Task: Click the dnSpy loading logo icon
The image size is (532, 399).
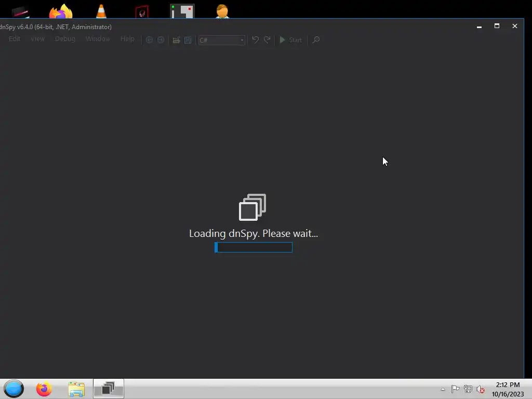Action: (x=252, y=207)
